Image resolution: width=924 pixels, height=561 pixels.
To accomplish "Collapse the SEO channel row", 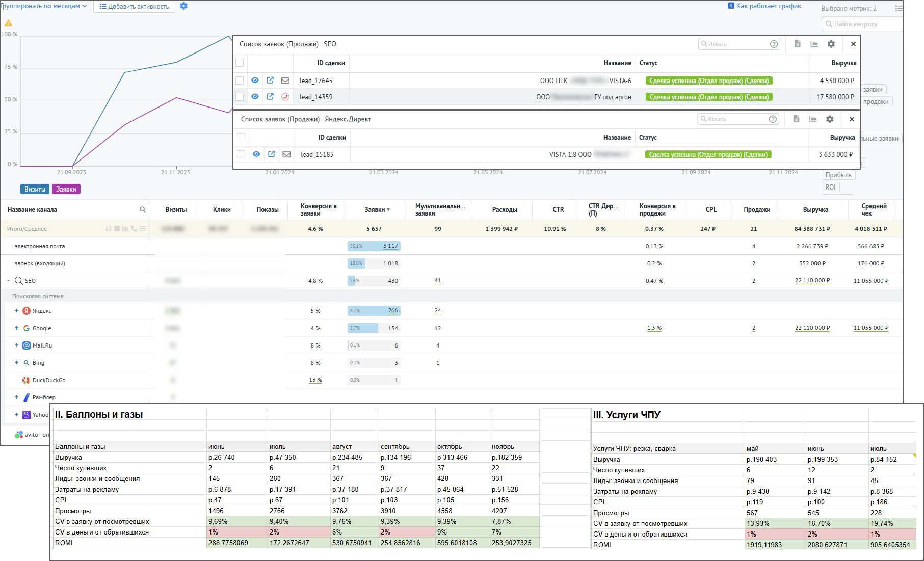I will pos(9,281).
